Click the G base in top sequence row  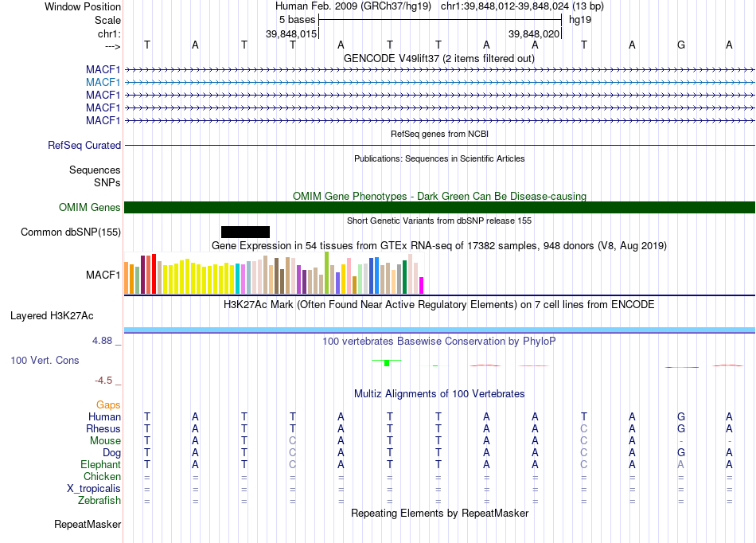pos(680,45)
